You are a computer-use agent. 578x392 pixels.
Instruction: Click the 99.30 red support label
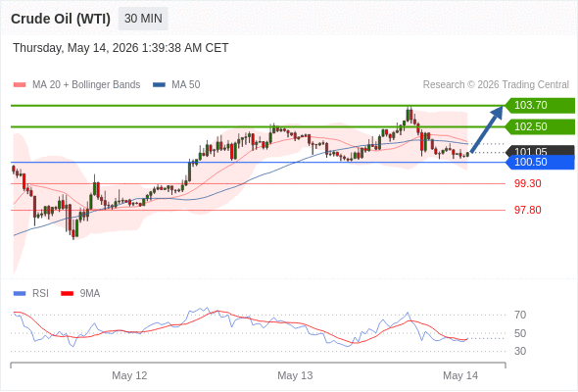point(527,183)
